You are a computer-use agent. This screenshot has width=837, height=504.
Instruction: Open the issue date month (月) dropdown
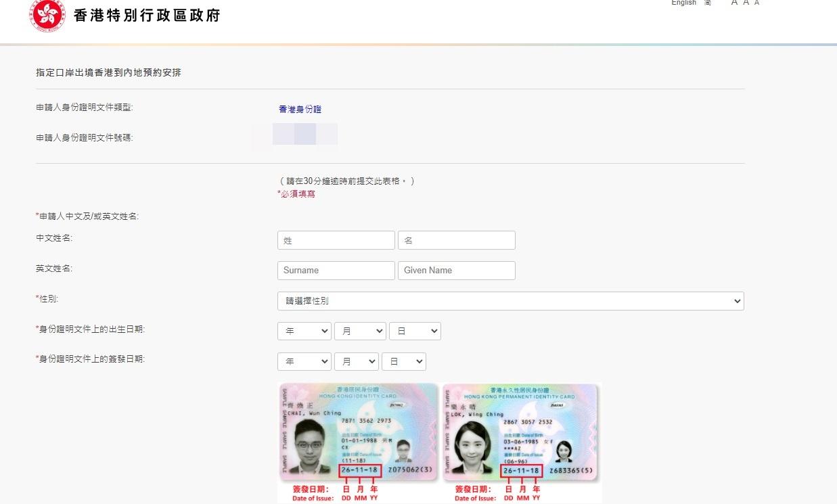pos(357,361)
